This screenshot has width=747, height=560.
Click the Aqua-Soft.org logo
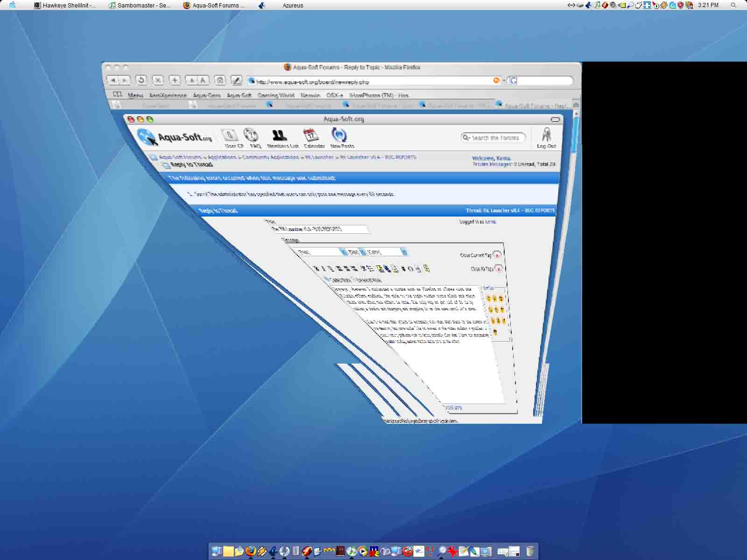[x=175, y=137]
